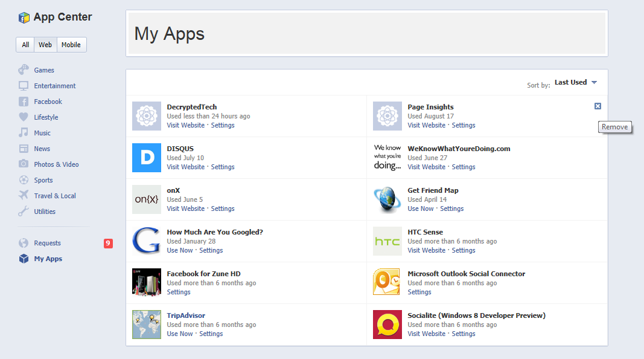The height and width of the screenshot is (359, 644).
Task: Click the onX app icon
Action: pos(147,199)
